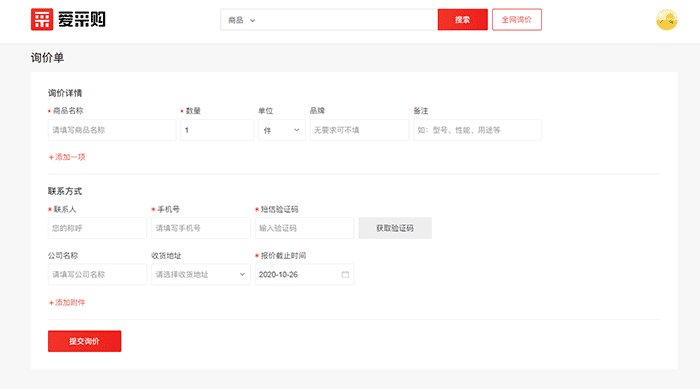Click the 爱采购 logo icon
This screenshot has width=700, height=390.
pos(42,20)
